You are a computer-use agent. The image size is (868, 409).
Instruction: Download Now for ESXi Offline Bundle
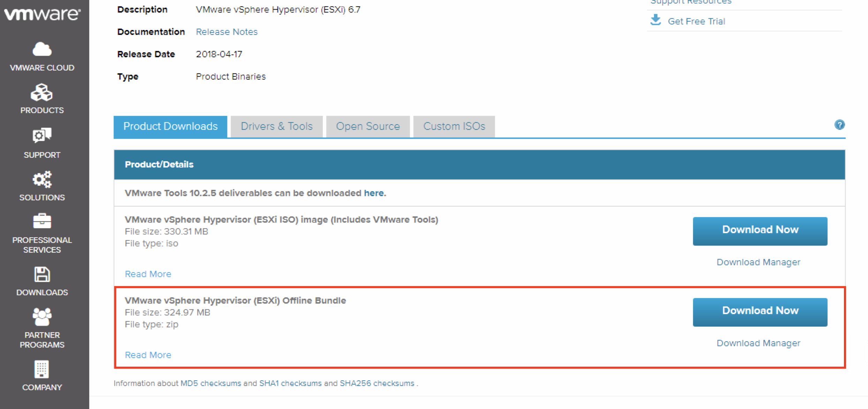coord(760,312)
